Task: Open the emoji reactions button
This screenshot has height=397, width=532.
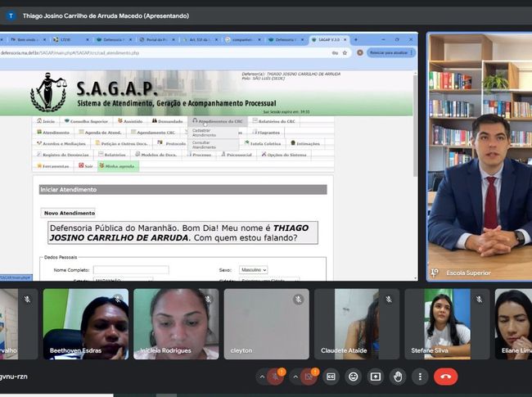Action: point(354,377)
